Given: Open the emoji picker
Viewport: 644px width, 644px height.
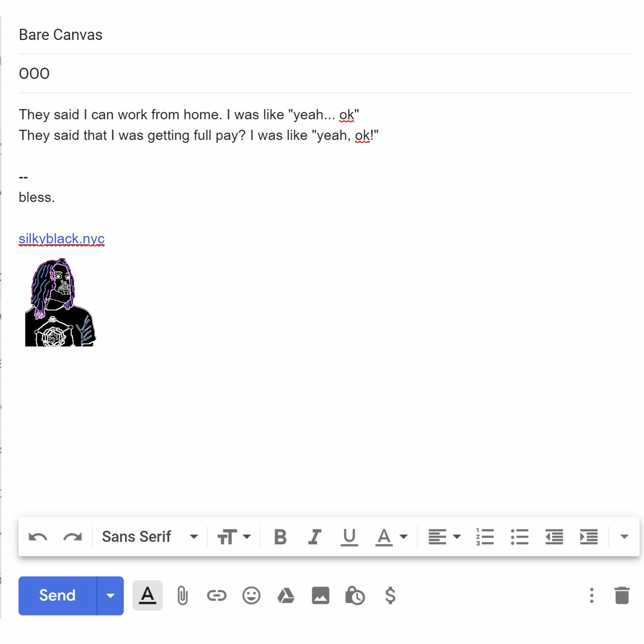Looking at the screenshot, I should tap(251, 596).
